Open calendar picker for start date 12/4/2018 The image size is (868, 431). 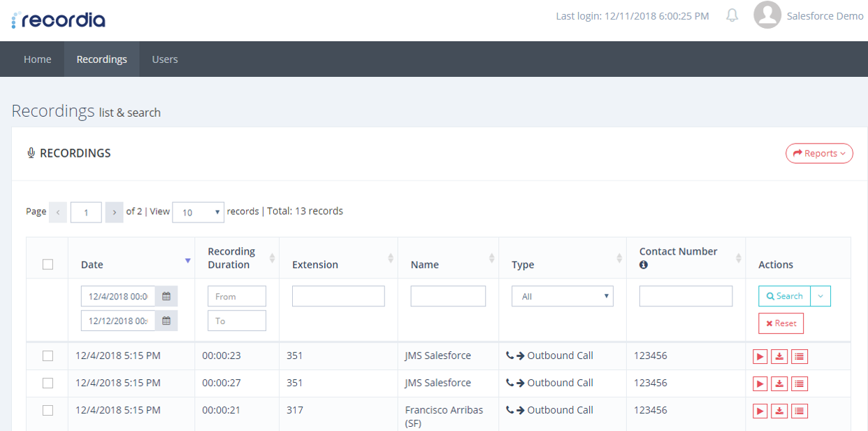166,297
